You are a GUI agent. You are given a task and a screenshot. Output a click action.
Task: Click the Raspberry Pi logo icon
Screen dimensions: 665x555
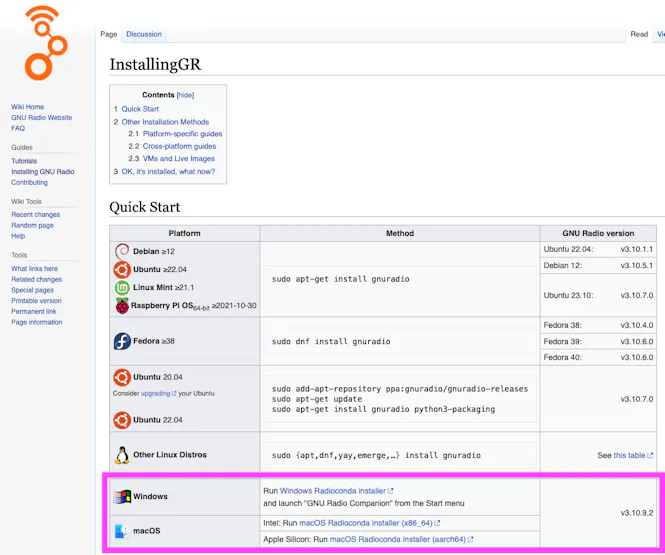(122, 305)
